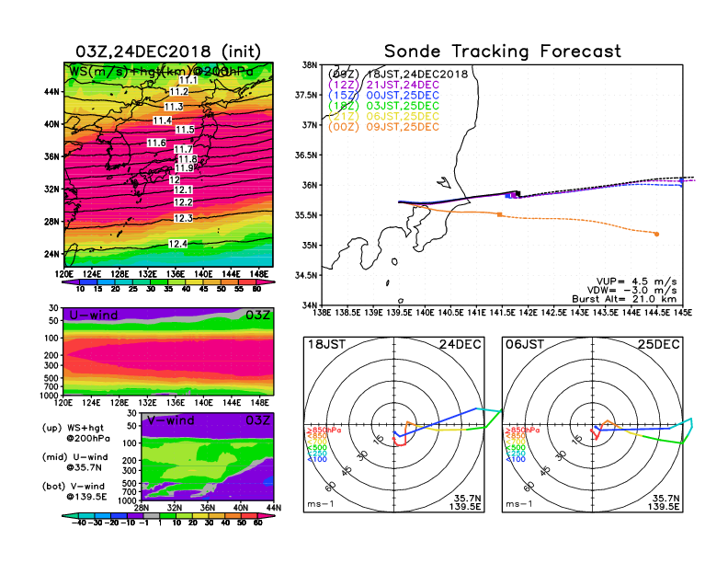Click the '25DEC' hodograph label

point(658,344)
